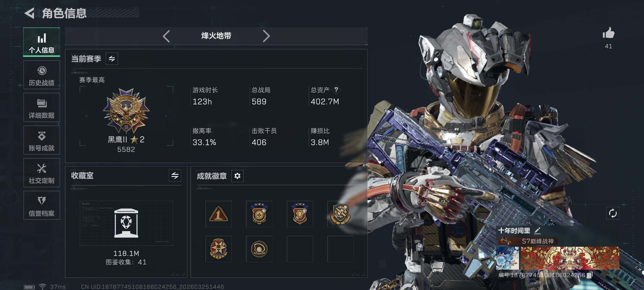Open the 信誉档案 reputation tab
This screenshot has height=290, width=644.
(x=42, y=205)
